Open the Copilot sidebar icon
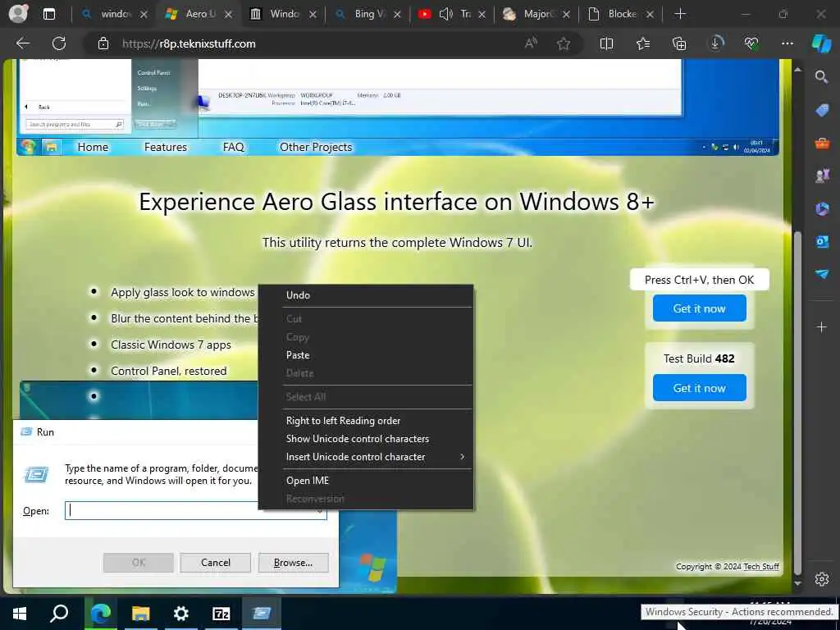Viewport: 840px width, 630px height. (821, 43)
